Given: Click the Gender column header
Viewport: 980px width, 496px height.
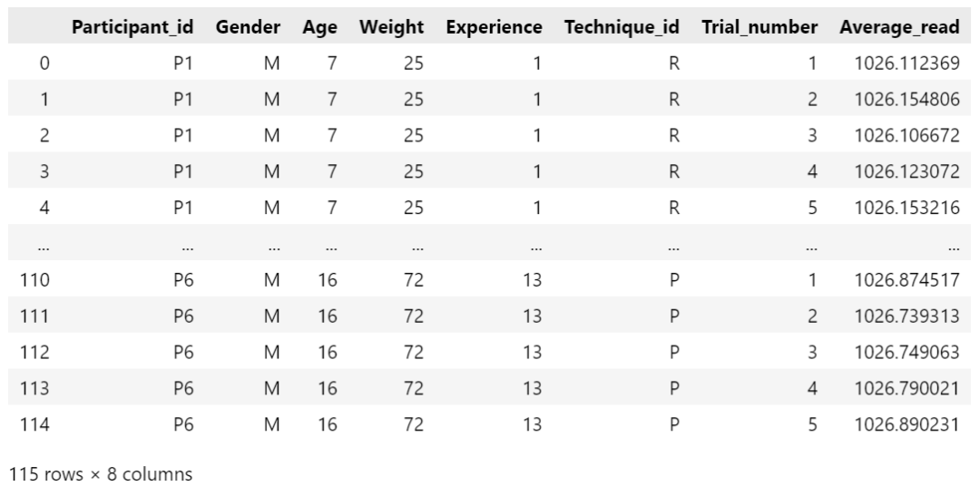Looking at the screenshot, I should pos(248,27).
